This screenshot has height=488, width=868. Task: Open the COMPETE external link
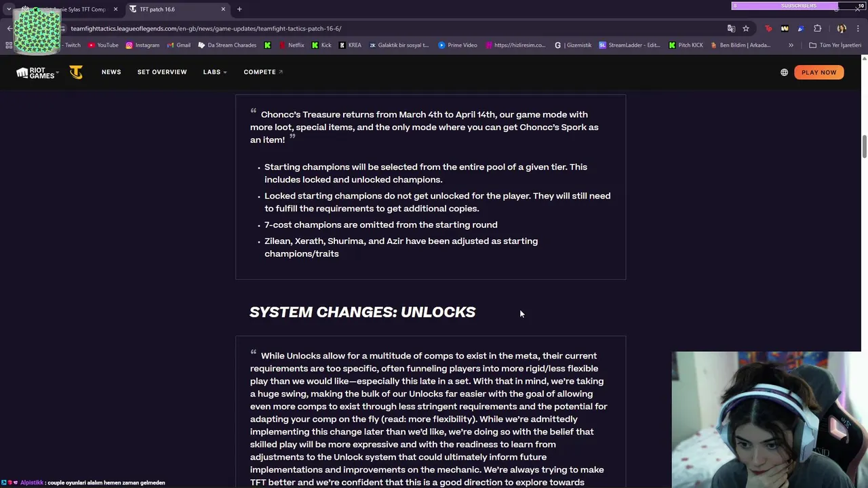point(263,72)
